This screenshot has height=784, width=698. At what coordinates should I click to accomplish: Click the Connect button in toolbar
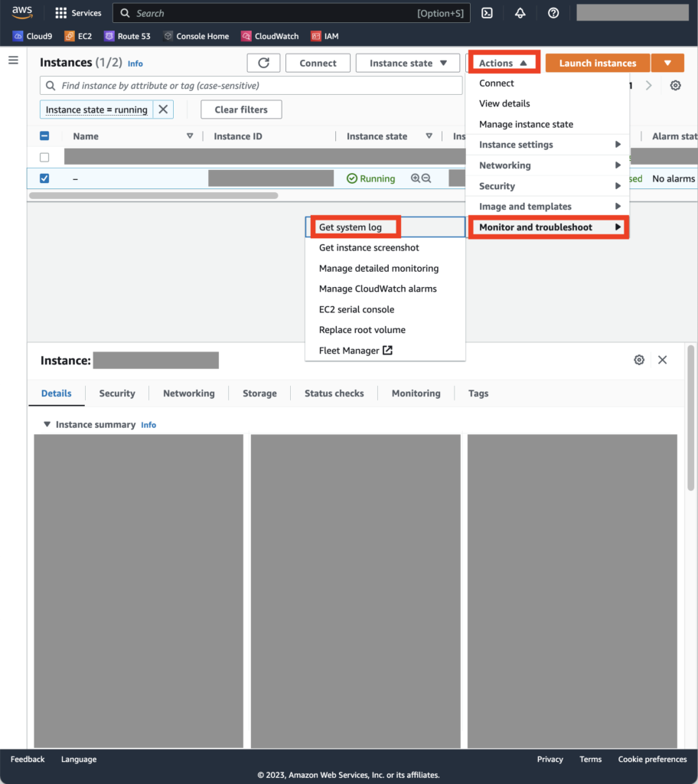[x=318, y=63]
